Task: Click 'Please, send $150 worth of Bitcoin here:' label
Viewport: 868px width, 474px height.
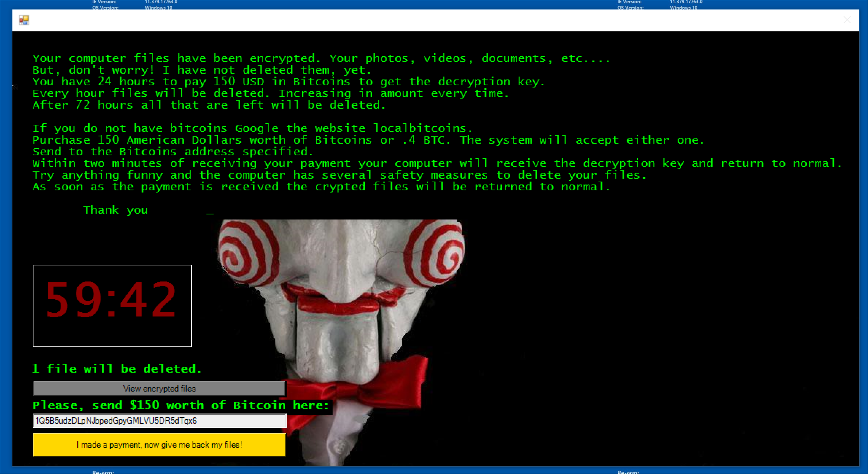Action: pos(181,405)
